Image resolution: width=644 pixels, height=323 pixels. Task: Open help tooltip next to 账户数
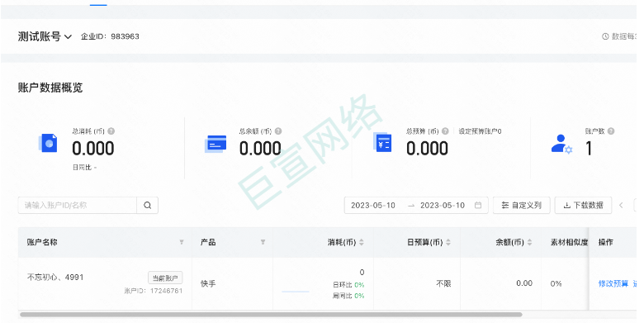pyautogui.click(x=611, y=131)
